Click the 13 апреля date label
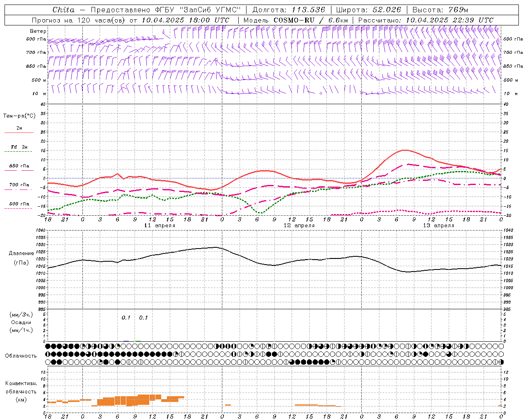The image size is (525, 420). (x=438, y=226)
